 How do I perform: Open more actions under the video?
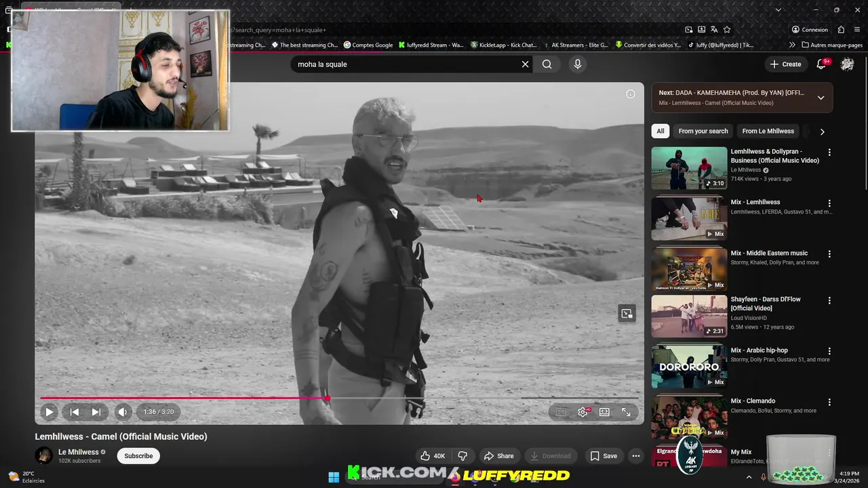point(636,456)
